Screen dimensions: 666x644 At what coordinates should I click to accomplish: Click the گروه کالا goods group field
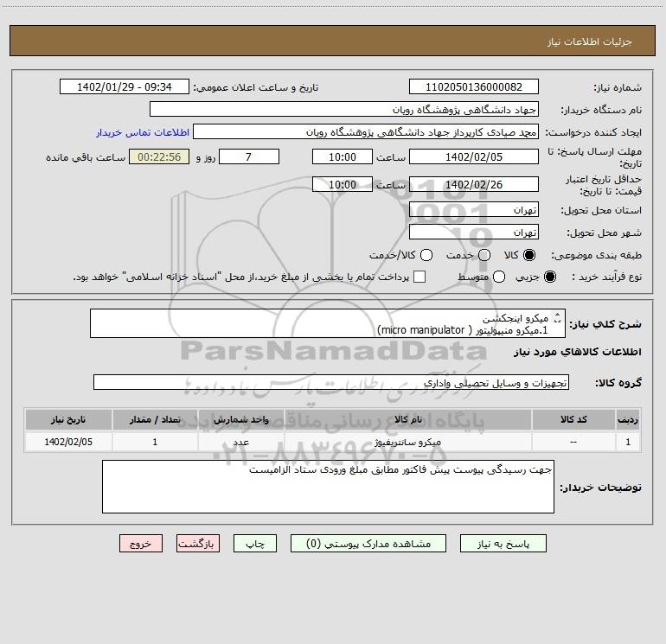click(x=331, y=382)
